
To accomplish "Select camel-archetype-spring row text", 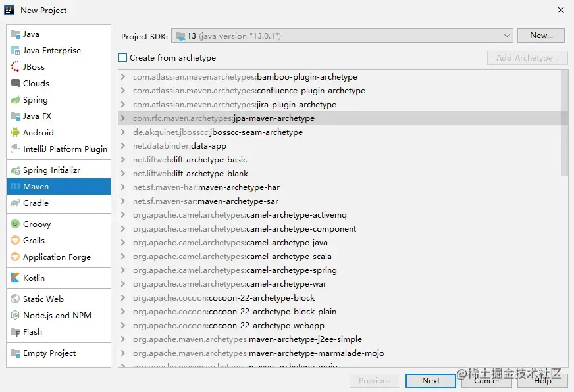I will tap(235, 270).
